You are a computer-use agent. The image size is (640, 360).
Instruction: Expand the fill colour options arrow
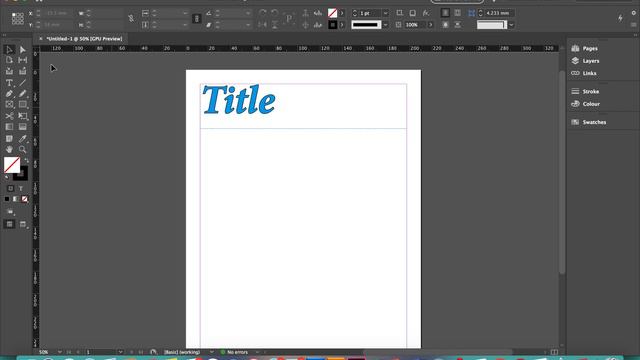tap(342, 13)
